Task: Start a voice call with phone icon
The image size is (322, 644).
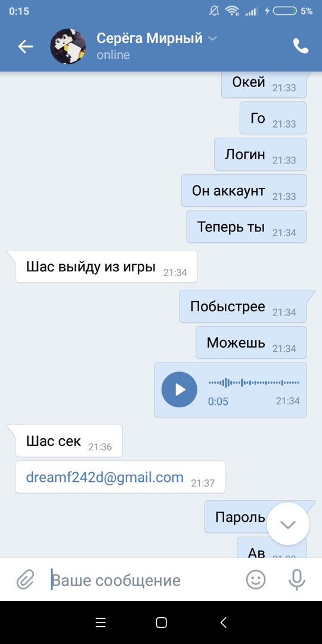Action: (301, 47)
